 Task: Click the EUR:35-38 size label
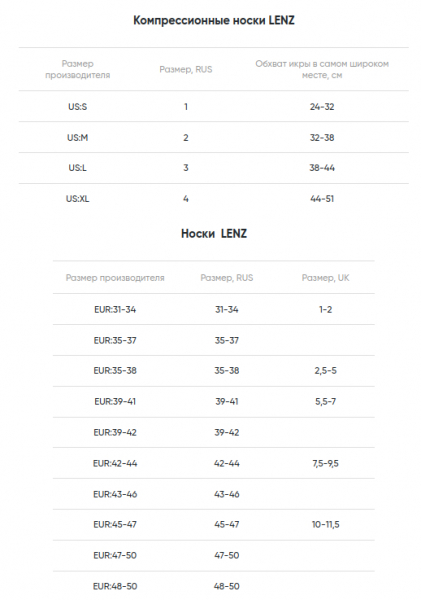pos(115,371)
